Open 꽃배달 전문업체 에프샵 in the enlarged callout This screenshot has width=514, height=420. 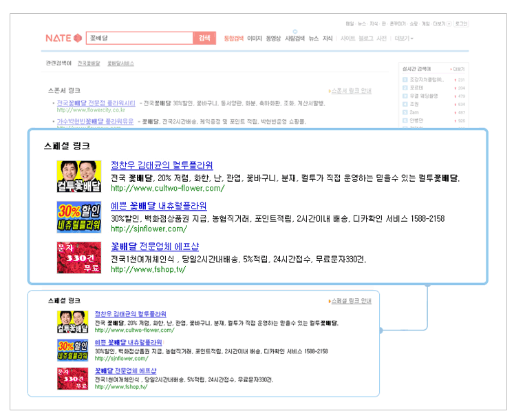[155, 246]
